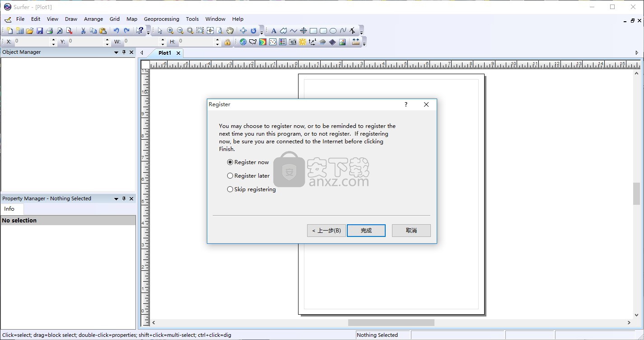Create a new Classed Post Map
Viewport: 644px width, 340px height.
pos(283,42)
